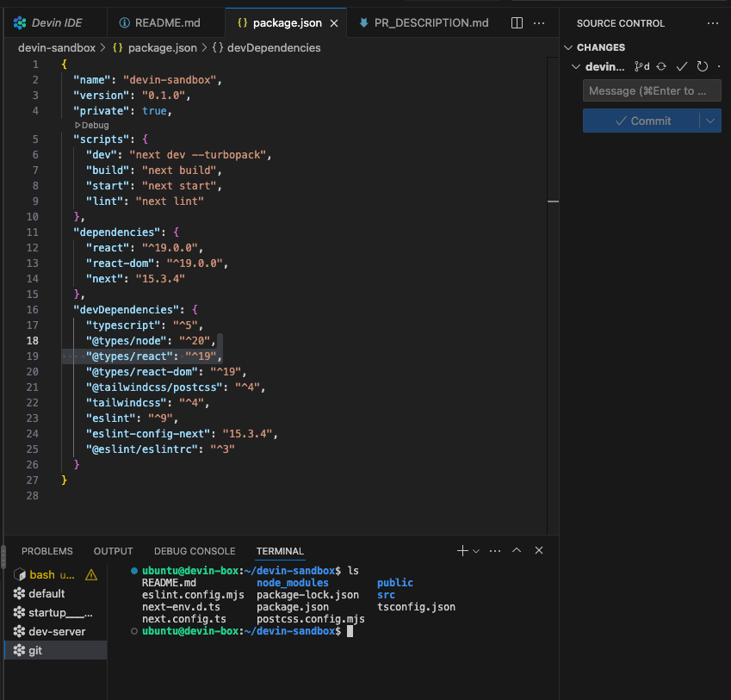Click the Commit button
The image size is (731, 700).
pos(641,121)
